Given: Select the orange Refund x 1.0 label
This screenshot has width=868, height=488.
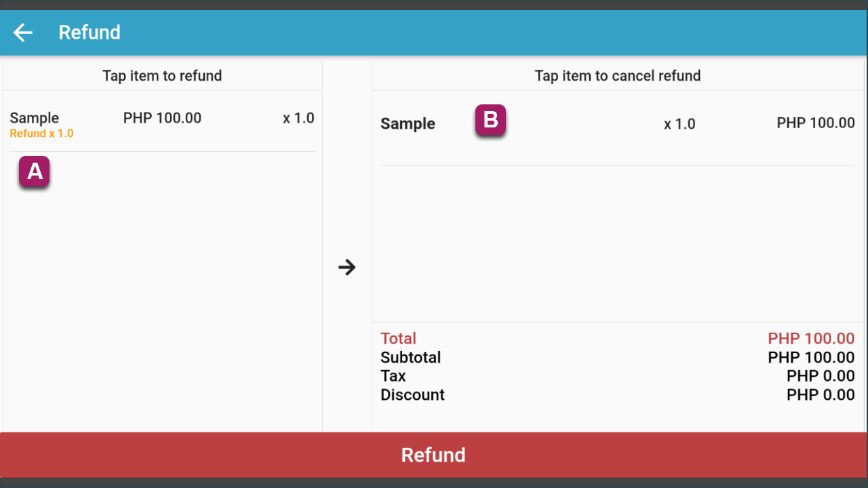Looking at the screenshot, I should coord(41,134).
